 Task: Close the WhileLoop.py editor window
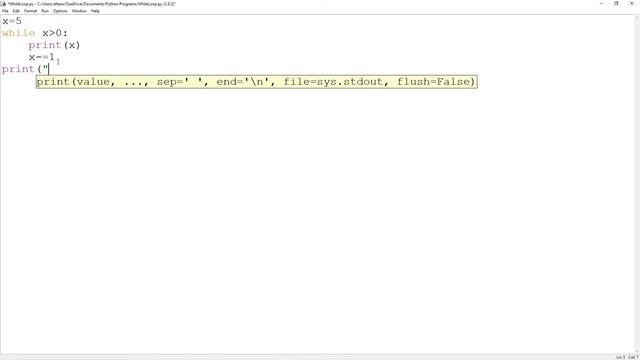631,4
